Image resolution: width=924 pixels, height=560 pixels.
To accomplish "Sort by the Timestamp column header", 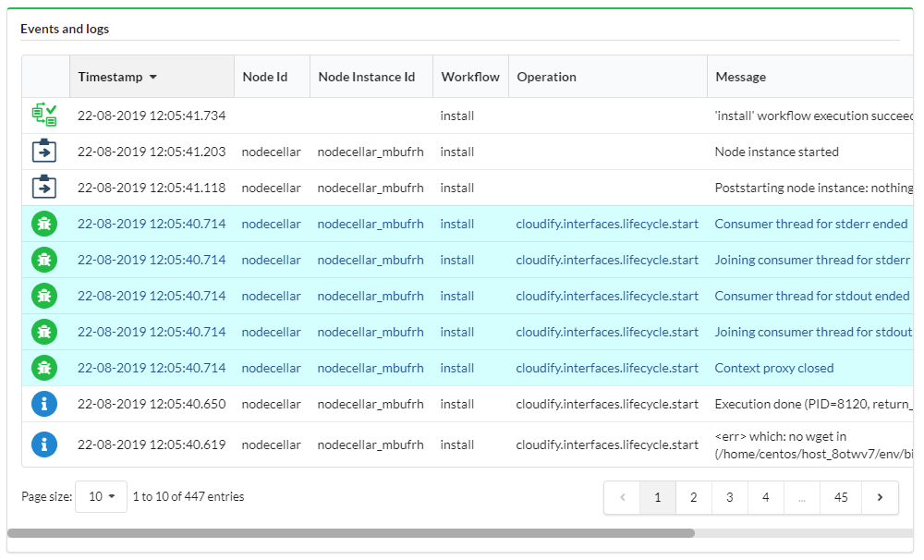I will point(152,77).
